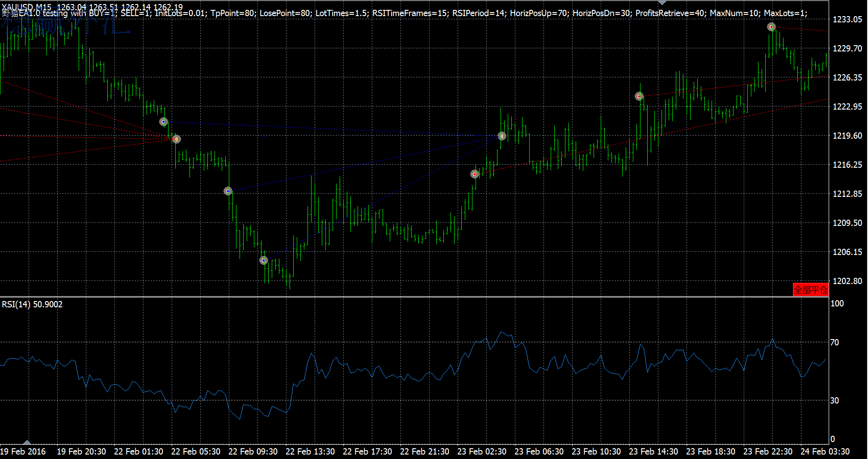868x459 pixels.
Task: Click the 23 Feb 10:30 time label
Action: point(596,451)
